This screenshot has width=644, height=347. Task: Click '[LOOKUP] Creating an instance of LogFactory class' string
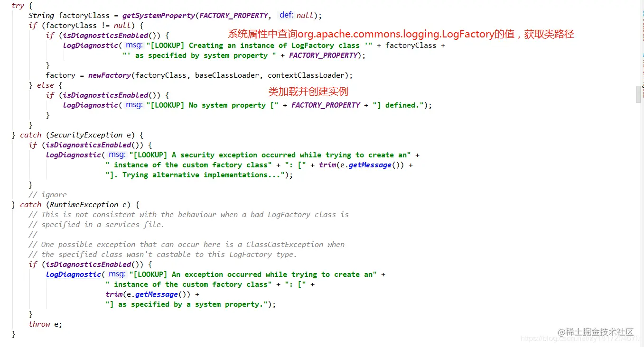(x=259, y=46)
